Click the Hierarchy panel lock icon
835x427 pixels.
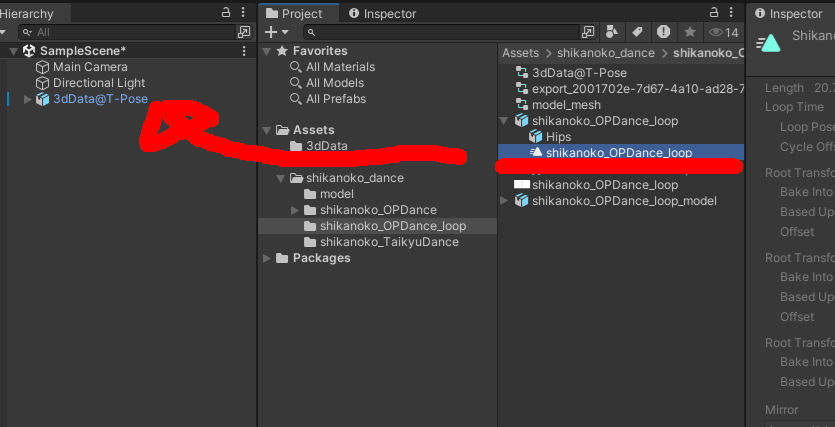pyautogui.click(x=226, y=13)
